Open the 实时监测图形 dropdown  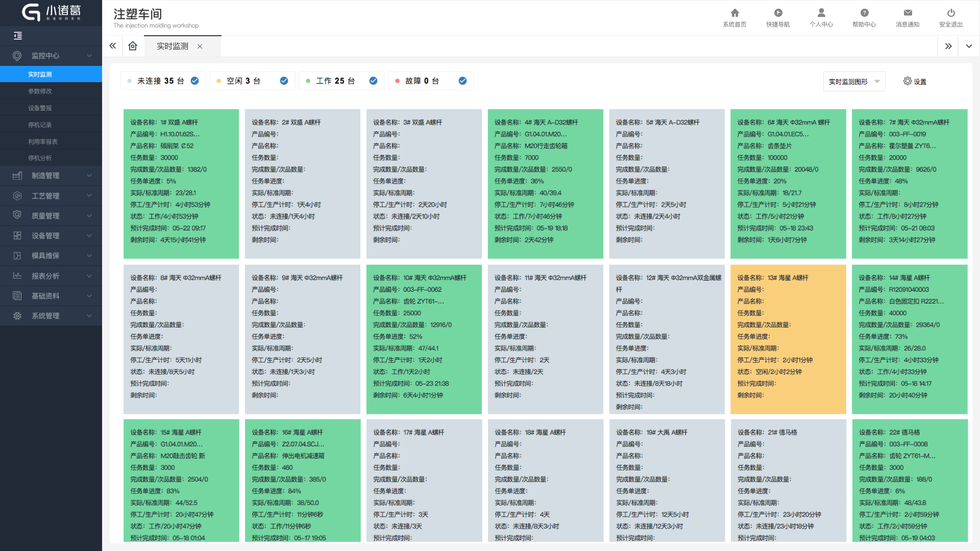[854, 82]
